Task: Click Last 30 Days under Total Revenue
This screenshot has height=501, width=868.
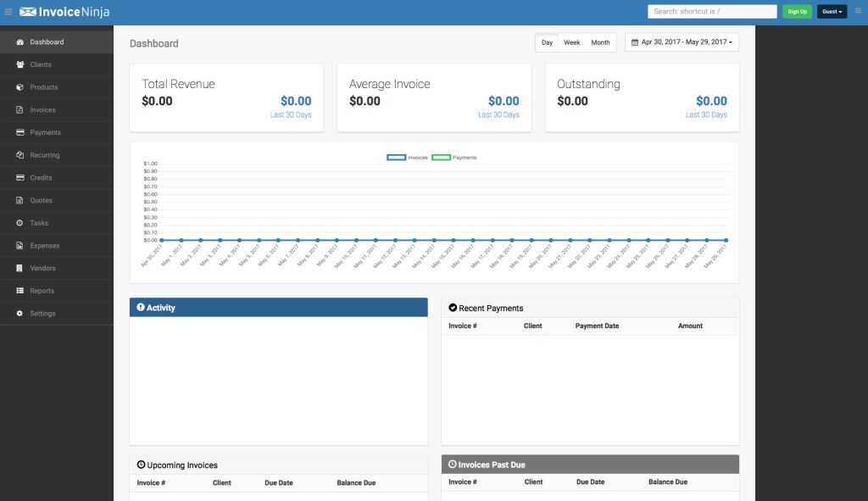Action: [291, 115]
